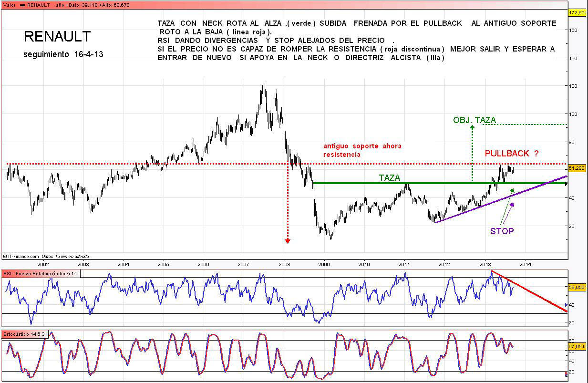The width and height of the screenshot is (588, 383).
Task: Click the black arrowhead ending the green TAZA line
Action: [566, 184]
